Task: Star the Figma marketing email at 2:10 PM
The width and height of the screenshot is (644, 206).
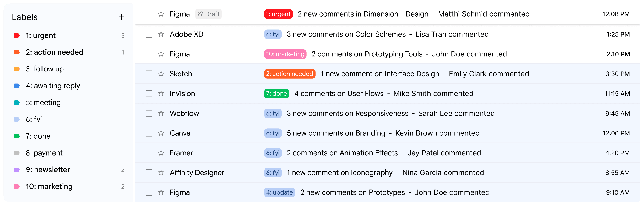Action: click(161, 54)
